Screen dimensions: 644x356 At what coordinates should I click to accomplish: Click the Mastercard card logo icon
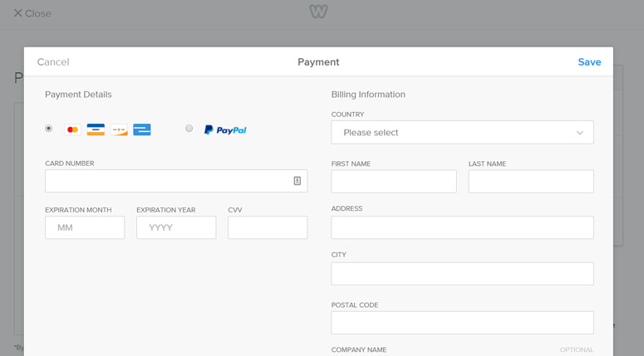[x=72, y=129]
